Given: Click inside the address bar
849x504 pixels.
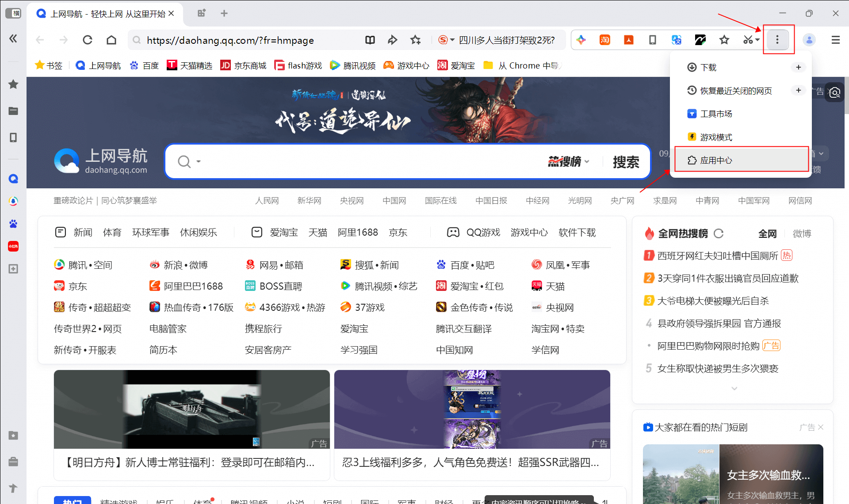Looking at the screenshot, I should pyautogui.click(x=265, y=40).
